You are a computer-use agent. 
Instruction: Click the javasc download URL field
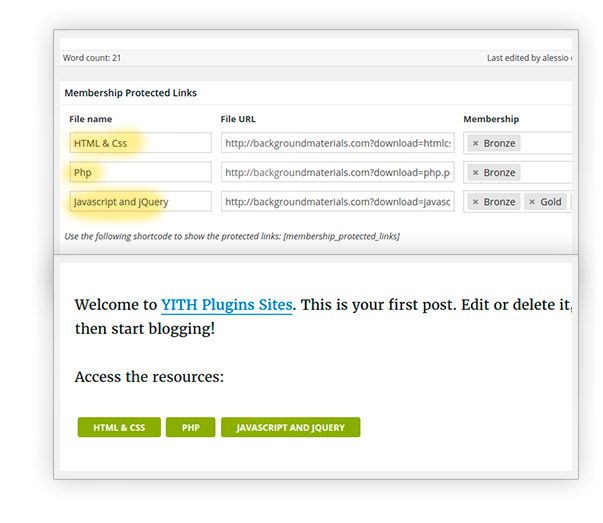tap(338, 201)
